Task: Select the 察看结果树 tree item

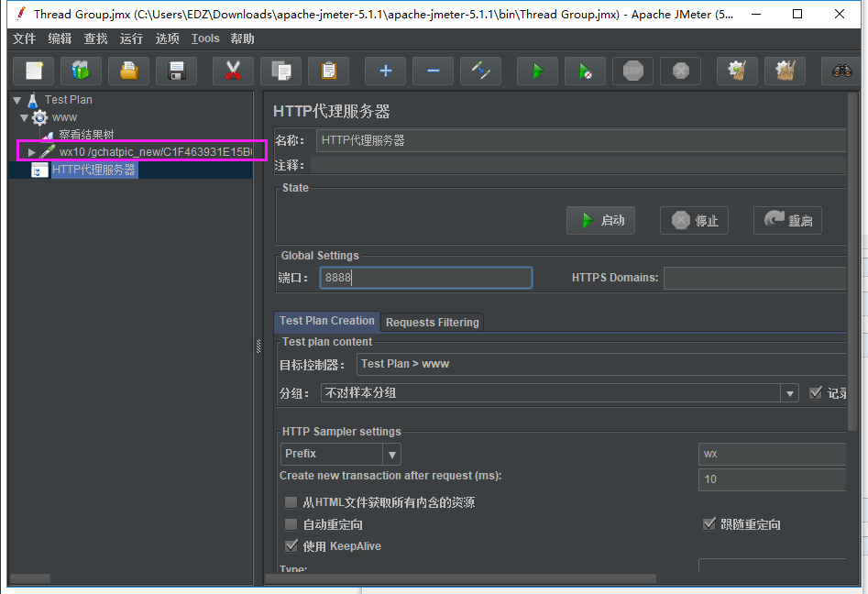Action: pyautogui.click(x=86, y=135)
